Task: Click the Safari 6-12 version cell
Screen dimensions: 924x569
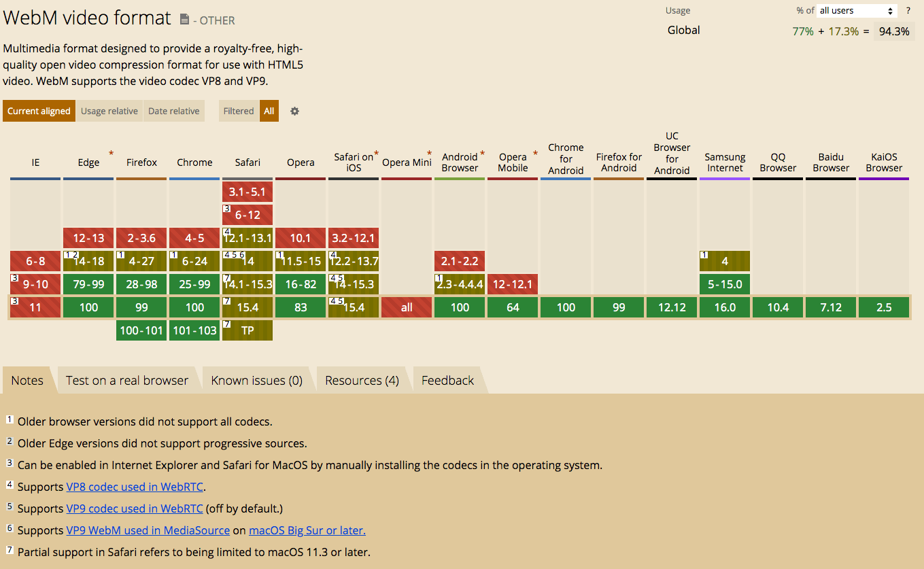Action: [x=247, y=215]
